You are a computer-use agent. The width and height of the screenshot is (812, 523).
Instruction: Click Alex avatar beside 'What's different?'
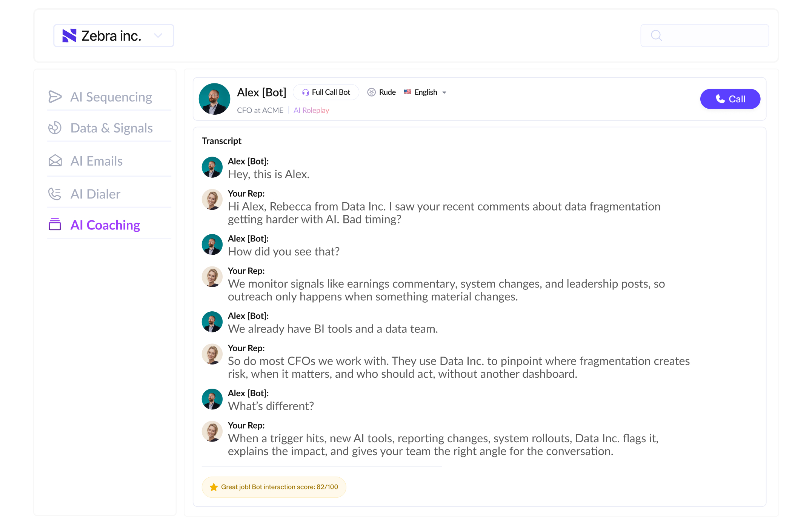(x=212, y=399)
